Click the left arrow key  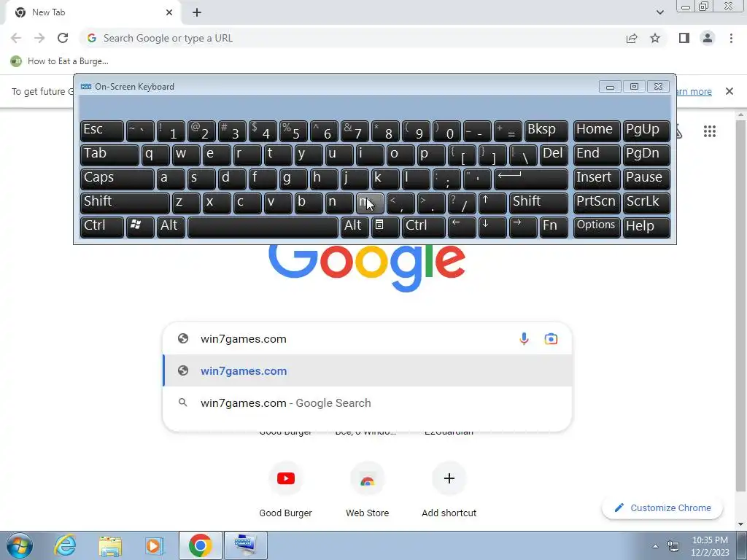[x=462, y=227]
